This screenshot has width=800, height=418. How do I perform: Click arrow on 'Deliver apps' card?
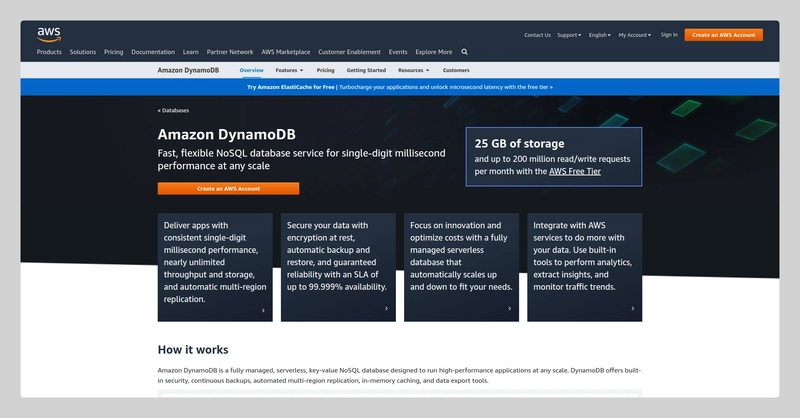pyautogui.click(x=263, y=310)
